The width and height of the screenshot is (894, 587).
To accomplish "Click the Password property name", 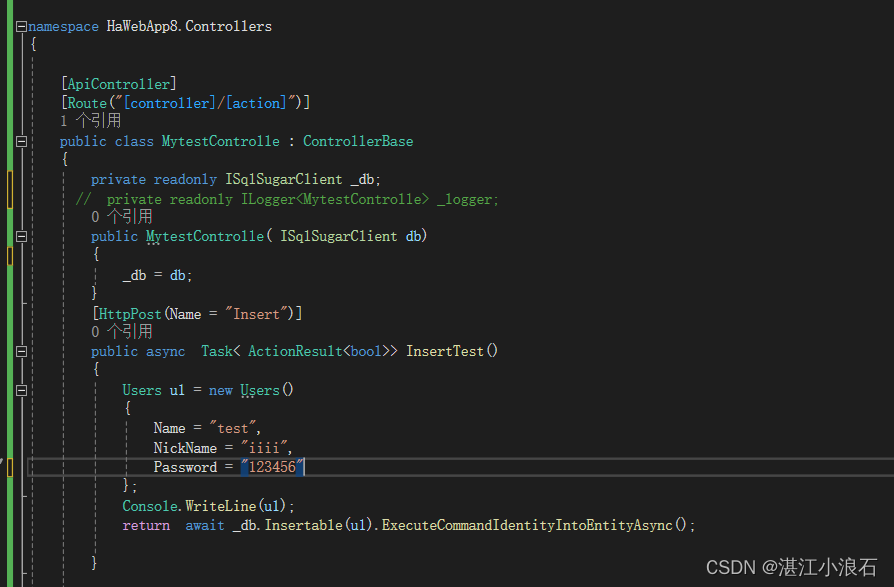I will [185, 467].
